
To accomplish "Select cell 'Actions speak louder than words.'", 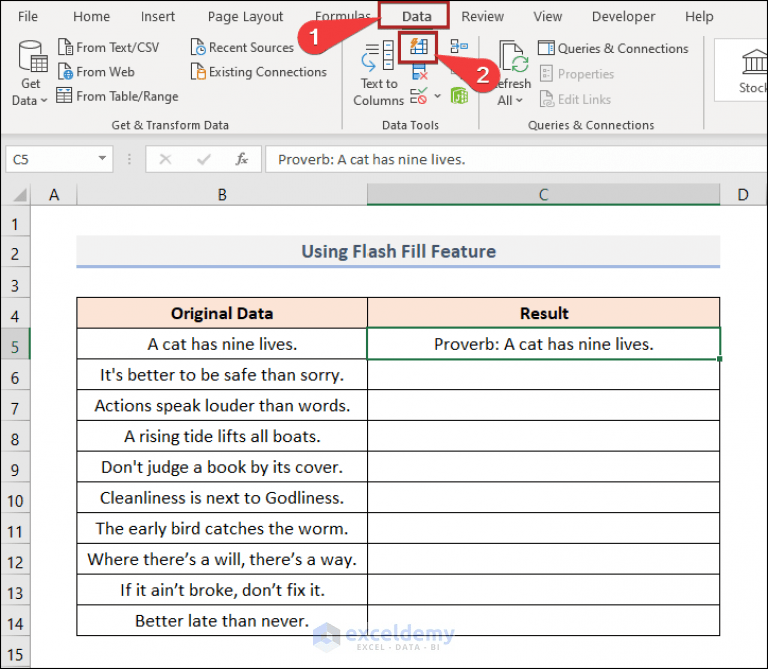I will pyautogui.click(x=222, y=406).
